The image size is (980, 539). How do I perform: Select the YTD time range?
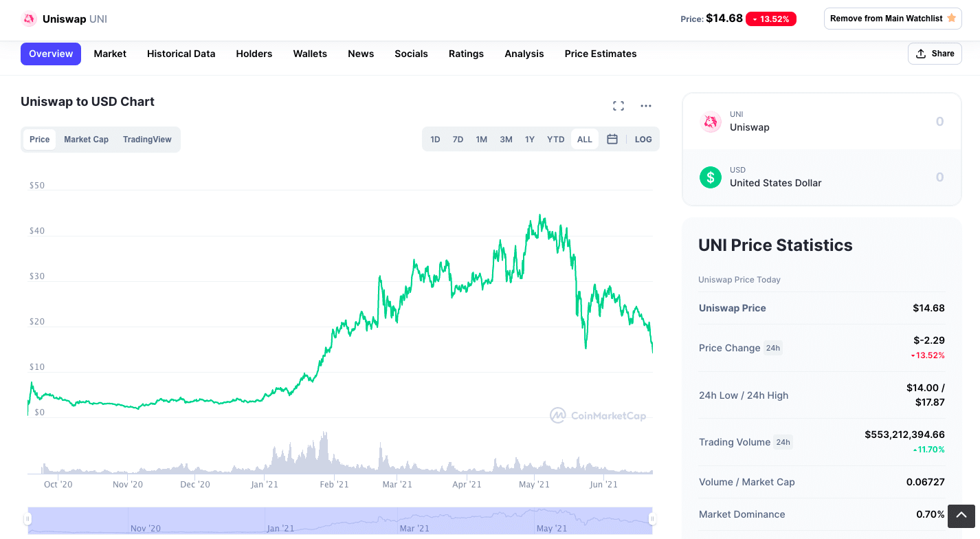[x=556, y=140]
